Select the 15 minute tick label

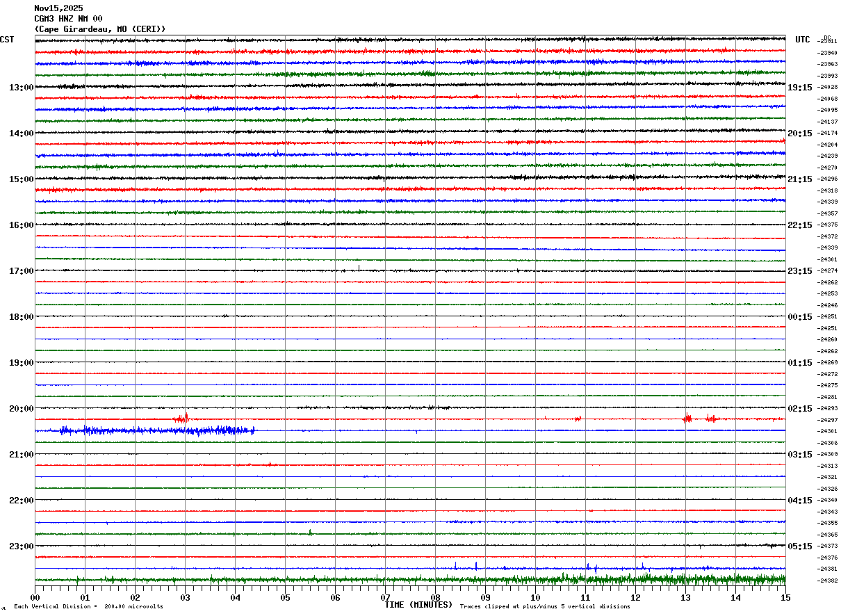(785, 597)
